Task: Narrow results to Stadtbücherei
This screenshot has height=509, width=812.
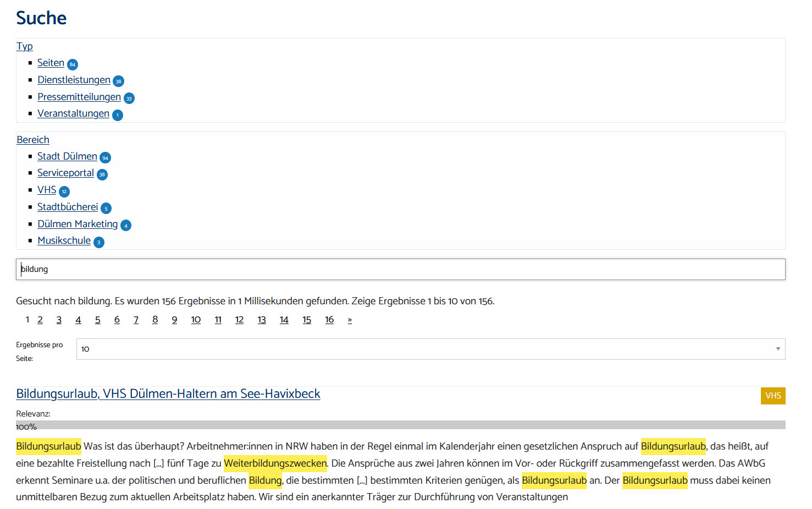Action: click(x=68, y=207)
